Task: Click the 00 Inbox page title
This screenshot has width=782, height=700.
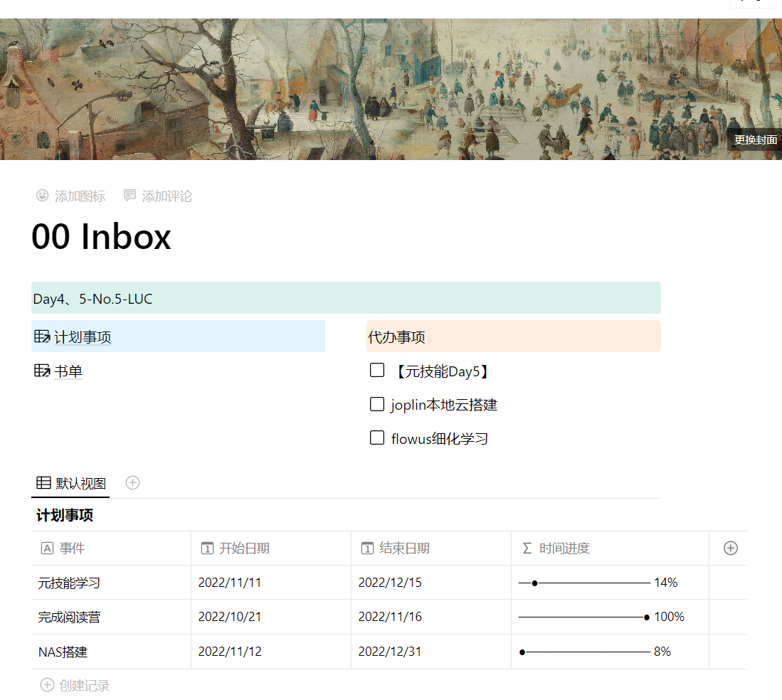Action: [101, 236]
